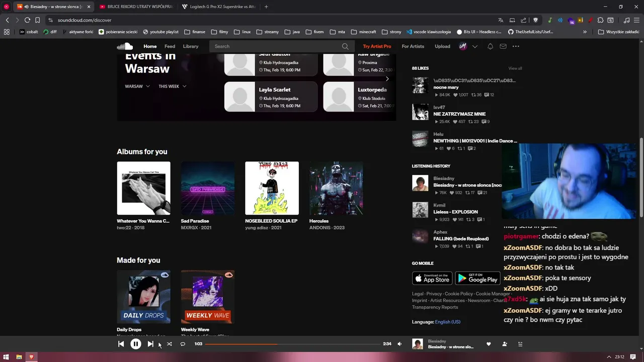Open the browser extensions puzzle icon
The height and width of the screenshot is (362, 644).
(x=601, y=20)
